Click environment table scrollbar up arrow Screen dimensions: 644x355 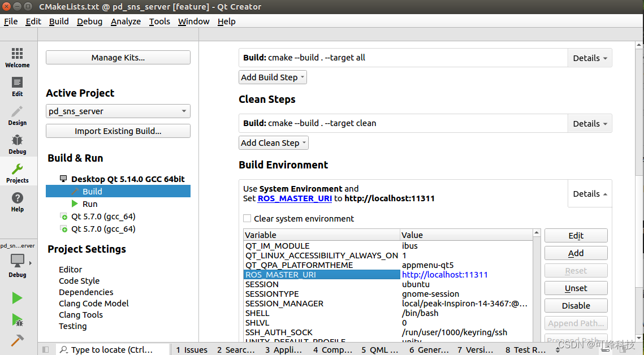click(x=537, y=233)
